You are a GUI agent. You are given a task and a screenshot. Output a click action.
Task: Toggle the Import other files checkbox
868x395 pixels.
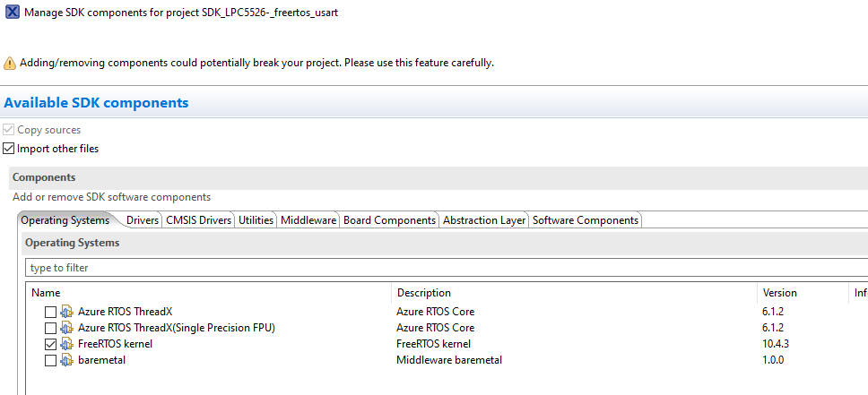pos(9,149)
